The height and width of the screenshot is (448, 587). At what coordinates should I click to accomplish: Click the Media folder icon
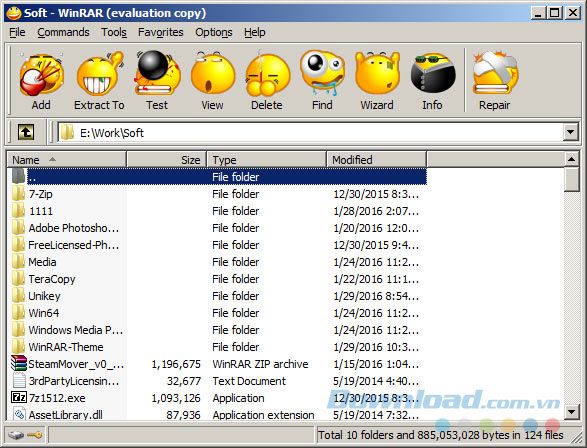(18, 262)
